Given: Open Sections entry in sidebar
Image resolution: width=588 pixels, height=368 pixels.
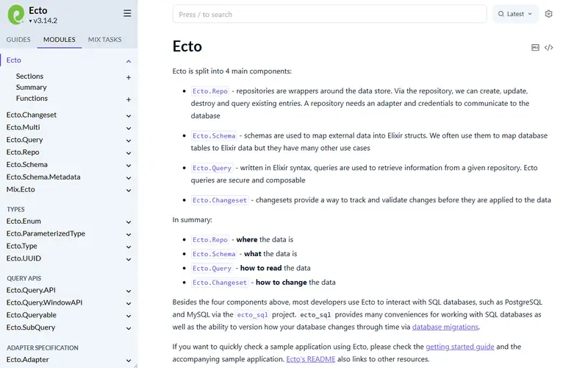Looking at the screenshot, I should coord(29,77).
